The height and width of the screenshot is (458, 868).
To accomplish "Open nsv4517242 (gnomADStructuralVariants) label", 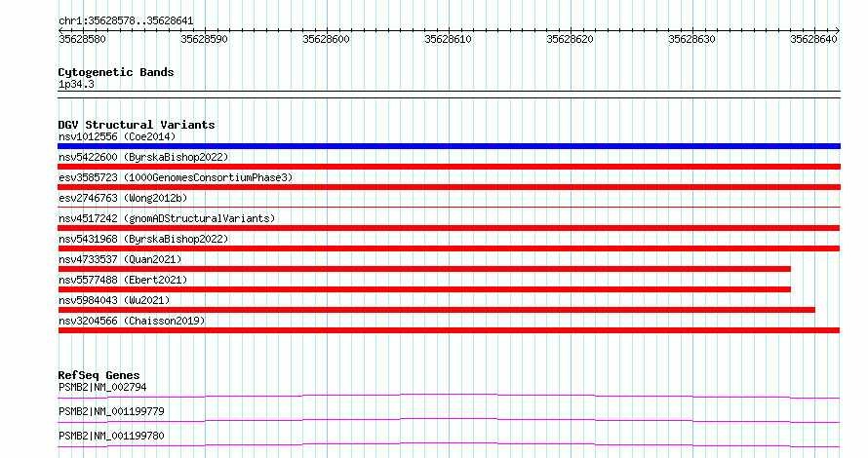I will point(167,218).
